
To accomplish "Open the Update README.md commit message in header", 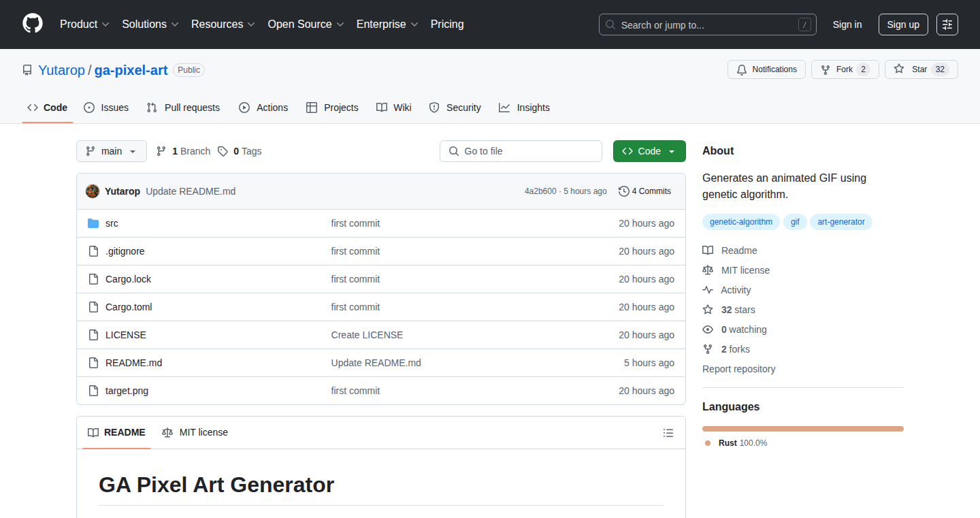I will (191, 191).
